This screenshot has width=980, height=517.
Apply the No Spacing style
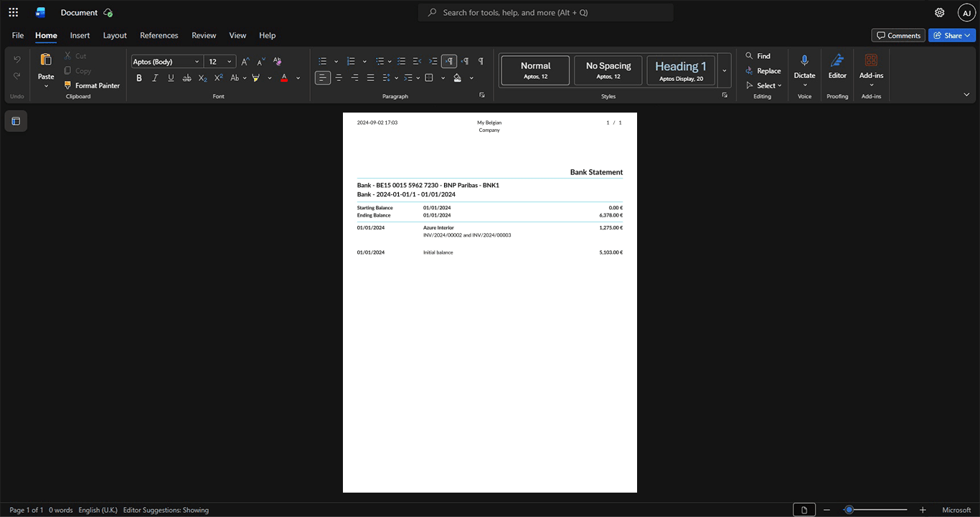point(608,70)
